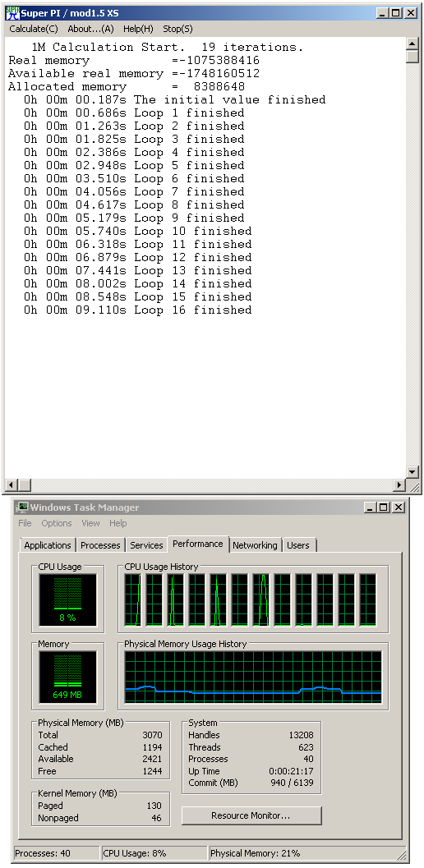
Task: Click the Real memory -1075388416 line
Action: (x=134, y=60)
